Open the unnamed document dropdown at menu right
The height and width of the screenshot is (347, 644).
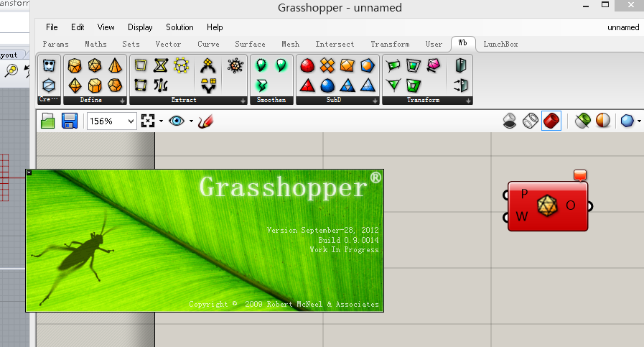623,27
